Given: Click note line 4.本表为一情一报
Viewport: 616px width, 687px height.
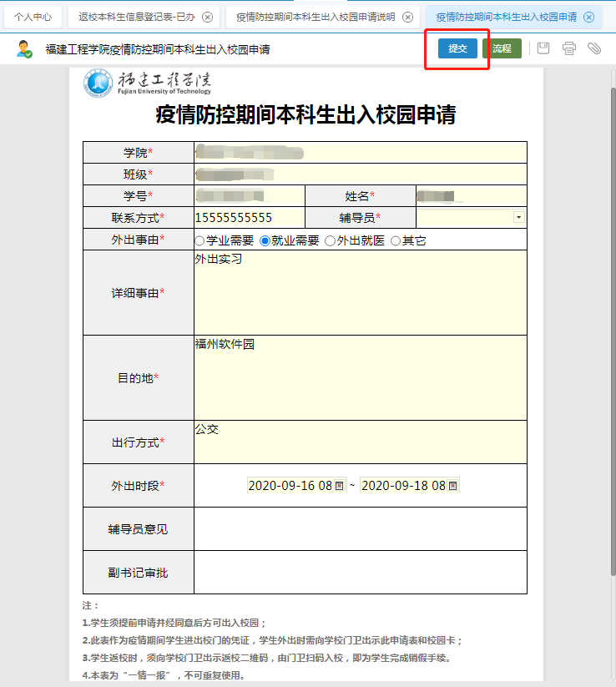Looking at the screenshot, I should (x=164, y=675).
